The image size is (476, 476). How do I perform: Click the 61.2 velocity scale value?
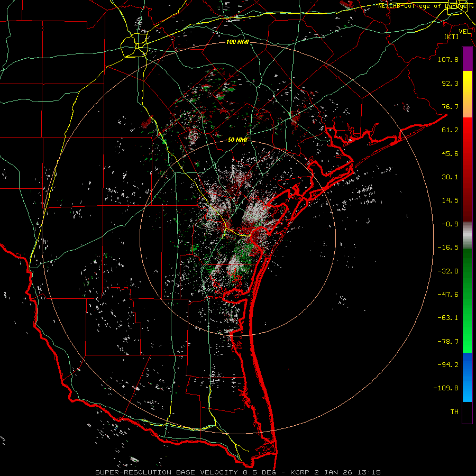pos(450,130)
